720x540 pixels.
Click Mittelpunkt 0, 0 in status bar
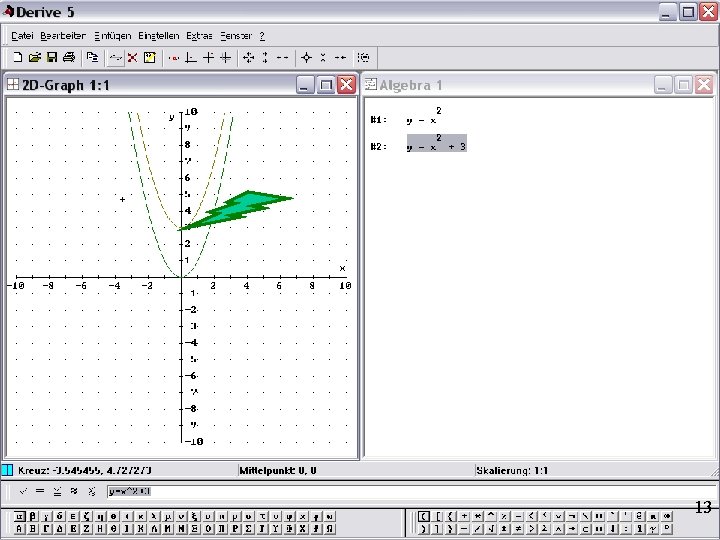click(278, 470)
